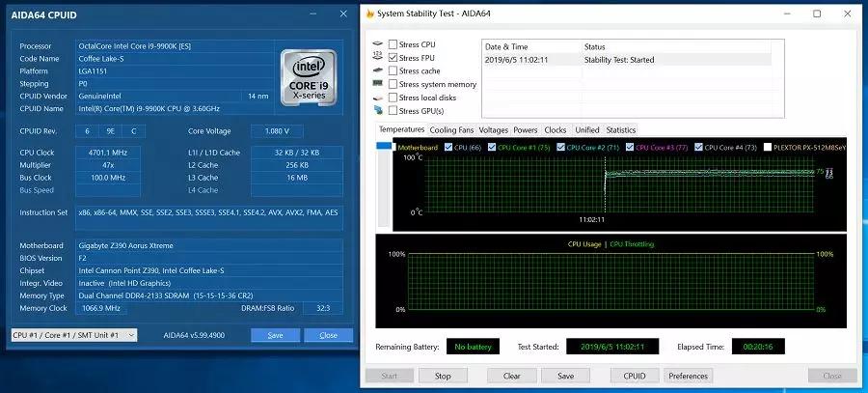Click the Intel Core i9 X-series logo

pyautogui.click(x=309, y=77)
